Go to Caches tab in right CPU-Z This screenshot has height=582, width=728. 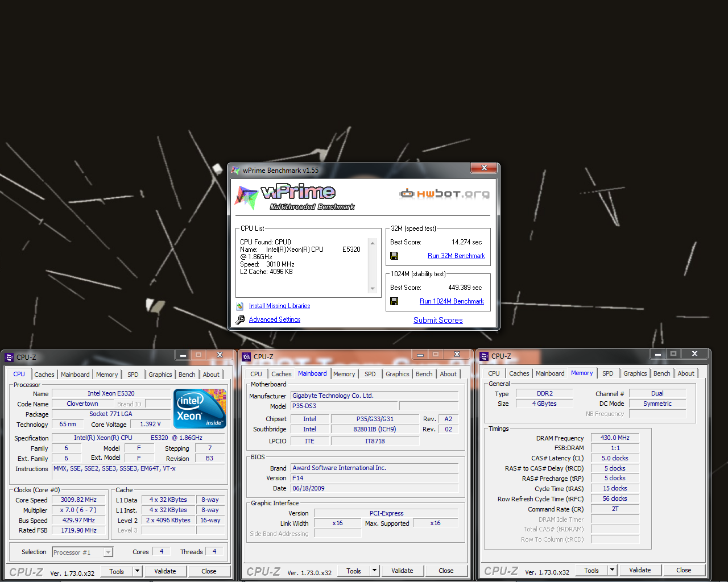tap(519, 373)
